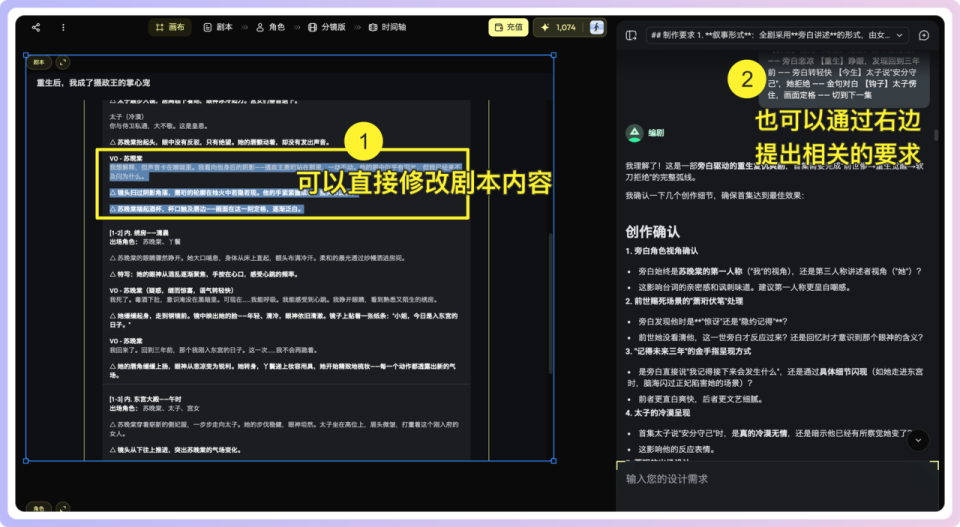Image resolution: width=960 pixels, height=527 pixels.
Task: Click the 剧本 label tag on canvas card
Action: click(39, 62)
